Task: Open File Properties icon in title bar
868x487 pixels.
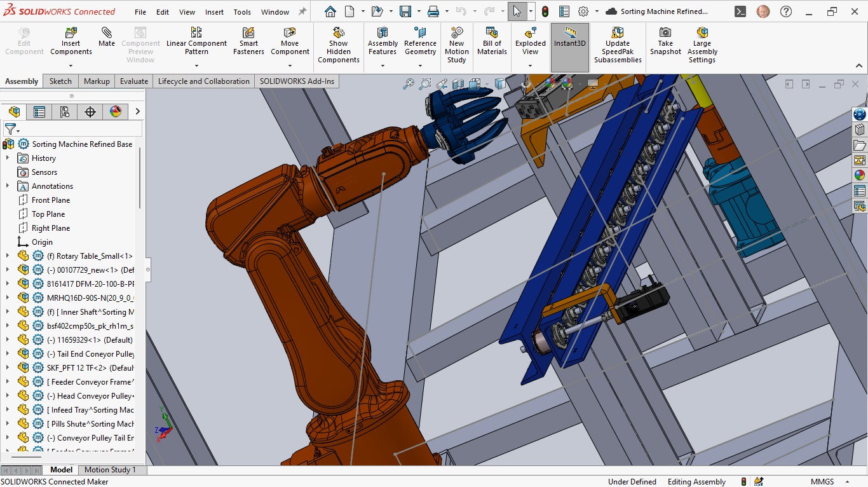Action: (x=564, y=11)
